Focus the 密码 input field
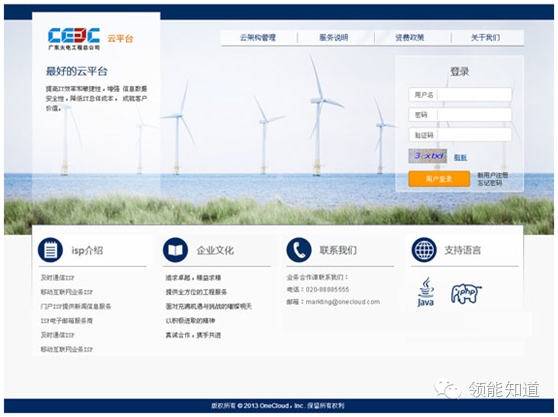This screenshot has width=558, height=417. (x=460, y=115)
